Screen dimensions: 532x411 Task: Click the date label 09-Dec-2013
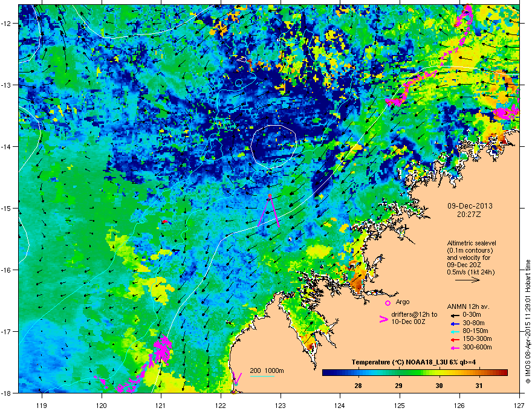coord(470,206)
